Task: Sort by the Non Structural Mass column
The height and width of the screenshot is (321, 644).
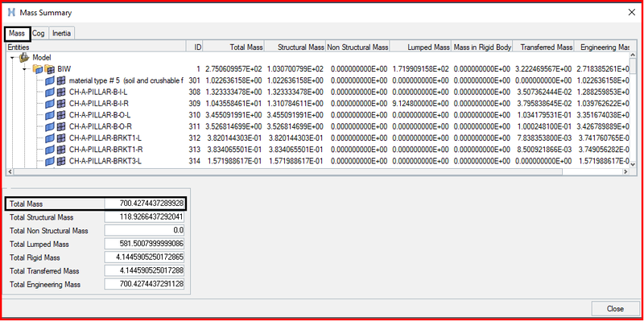Action: click(x=357, y=47)
